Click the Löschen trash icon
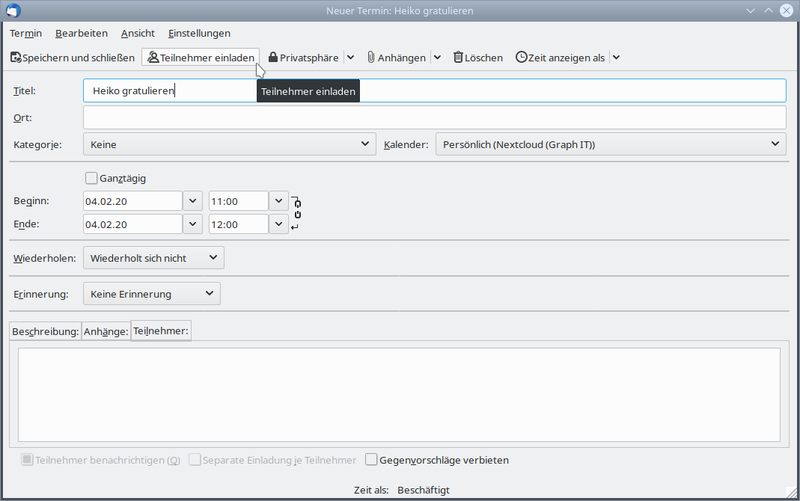Screen dimensions: 800x501 [x=458, y=57]
